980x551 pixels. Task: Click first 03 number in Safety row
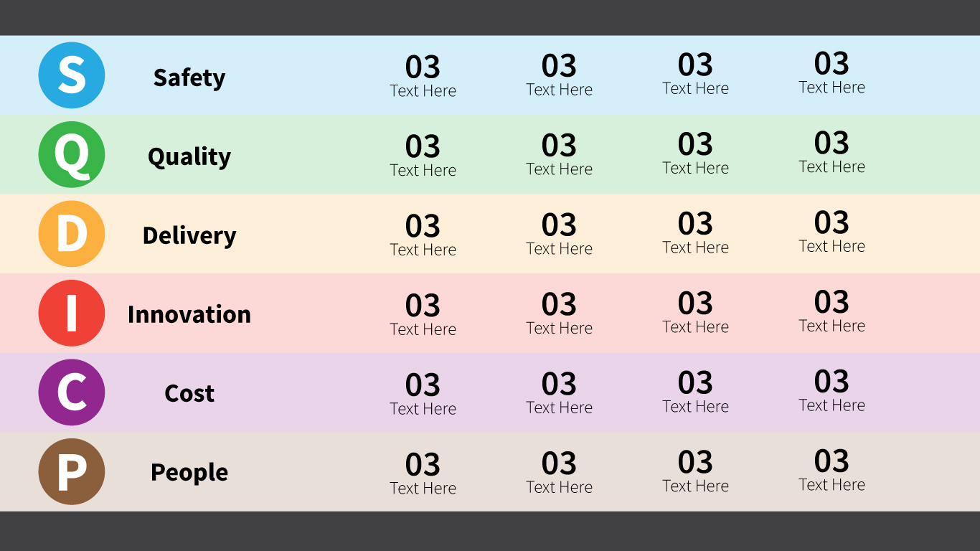click(423, 67)
